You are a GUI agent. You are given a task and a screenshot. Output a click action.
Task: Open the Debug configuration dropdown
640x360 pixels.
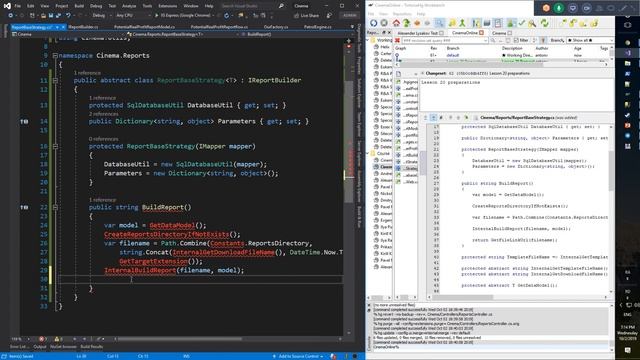click(x=101, y=16)
